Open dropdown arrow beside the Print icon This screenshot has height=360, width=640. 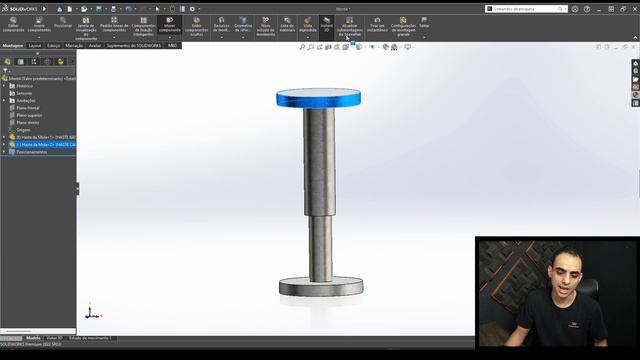[x=120, y=9]
